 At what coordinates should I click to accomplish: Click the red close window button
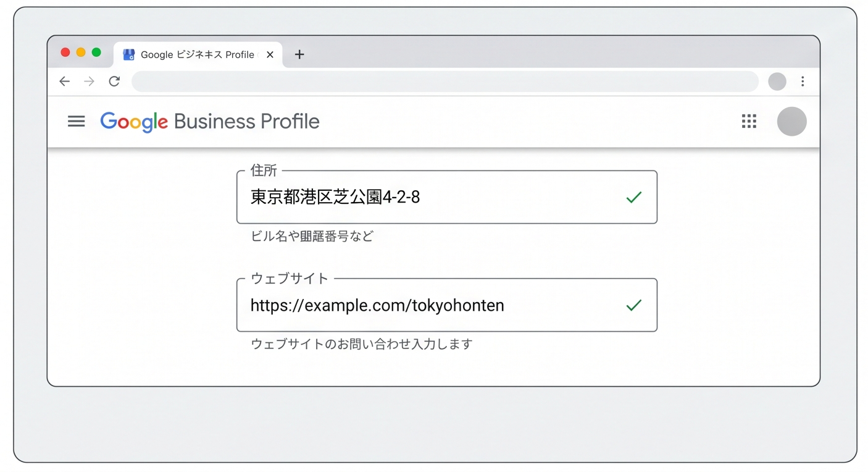click(65, 53)
